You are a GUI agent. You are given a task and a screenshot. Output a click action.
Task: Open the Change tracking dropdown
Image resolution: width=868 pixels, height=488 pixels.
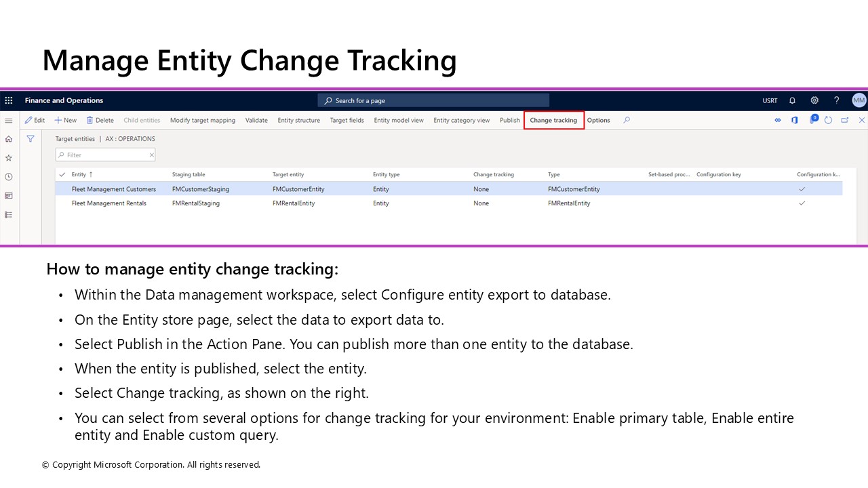(x=554, y=120)
